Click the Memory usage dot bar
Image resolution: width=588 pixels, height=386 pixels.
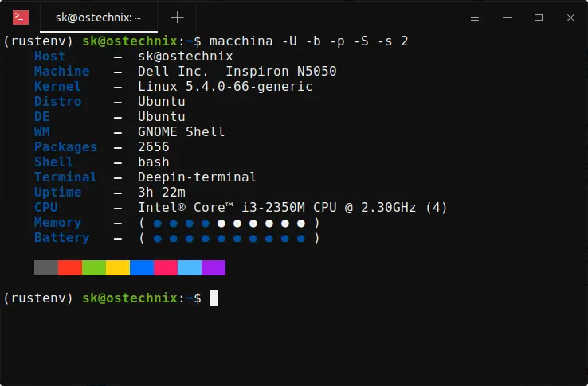[x=229, y=223]
